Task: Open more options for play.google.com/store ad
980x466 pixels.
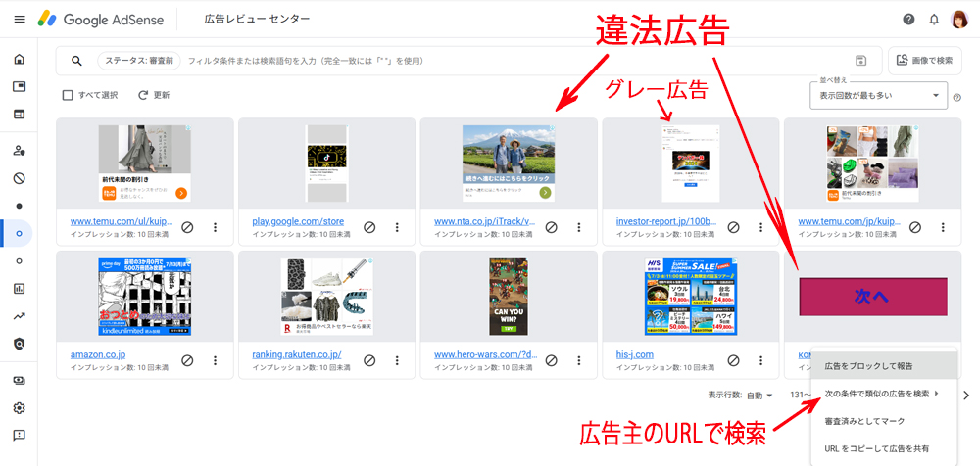Action: click(397, 227)
